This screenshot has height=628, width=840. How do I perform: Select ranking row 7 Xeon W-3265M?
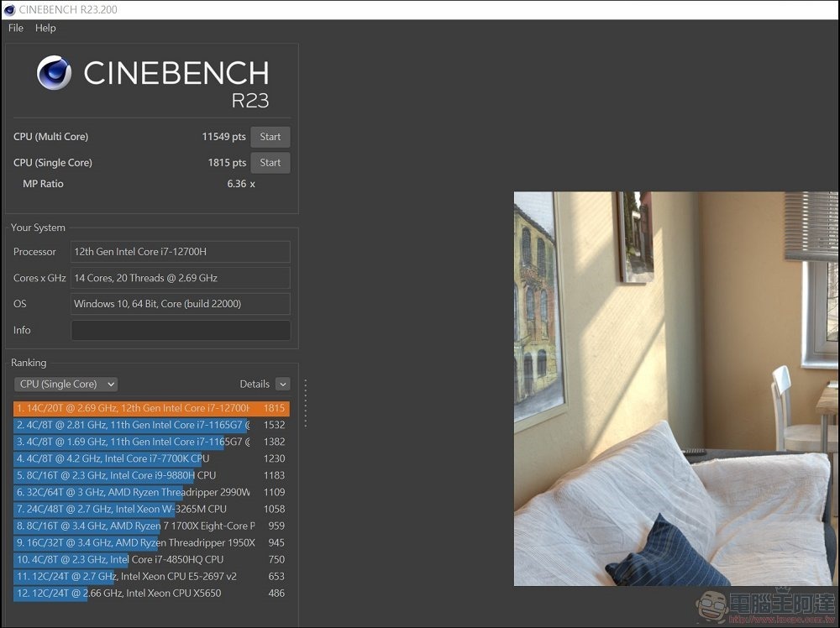click(x=151, y=509)
